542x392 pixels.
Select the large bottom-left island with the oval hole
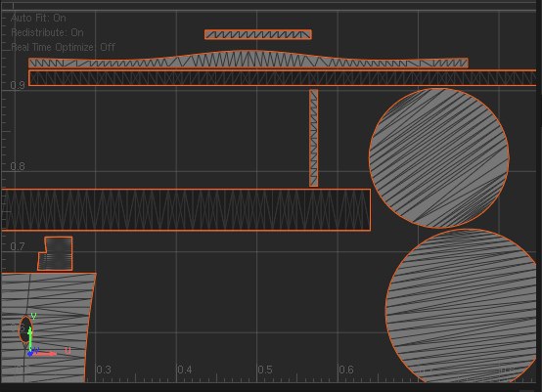(48, 327)
